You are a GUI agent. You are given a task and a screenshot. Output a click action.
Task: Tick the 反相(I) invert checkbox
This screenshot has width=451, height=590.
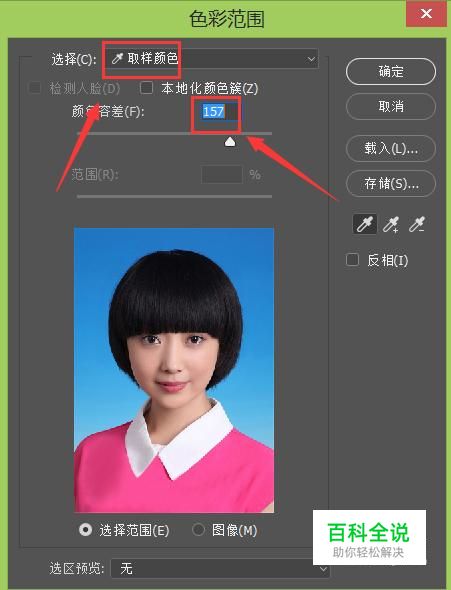point(352,260)
